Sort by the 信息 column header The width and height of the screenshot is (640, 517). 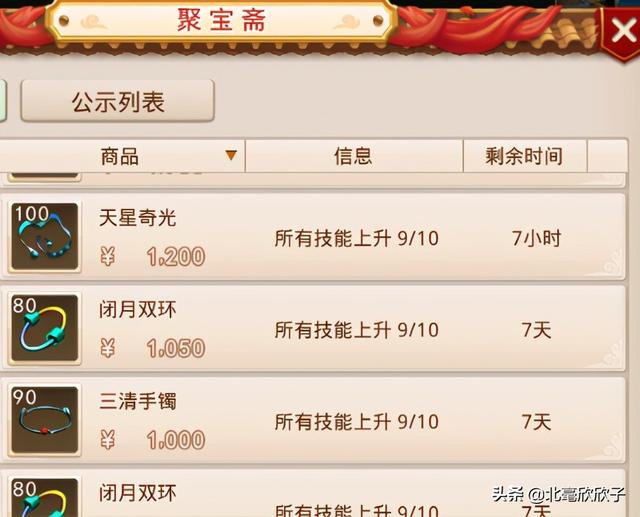(354, 156)
